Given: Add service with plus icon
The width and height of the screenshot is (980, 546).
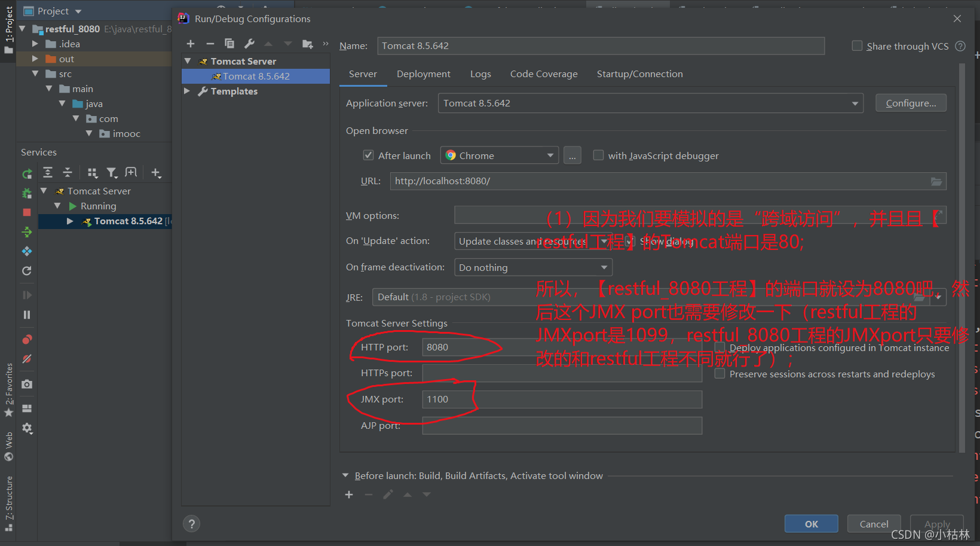Looking at the screenshot, I should coord(156,173).
